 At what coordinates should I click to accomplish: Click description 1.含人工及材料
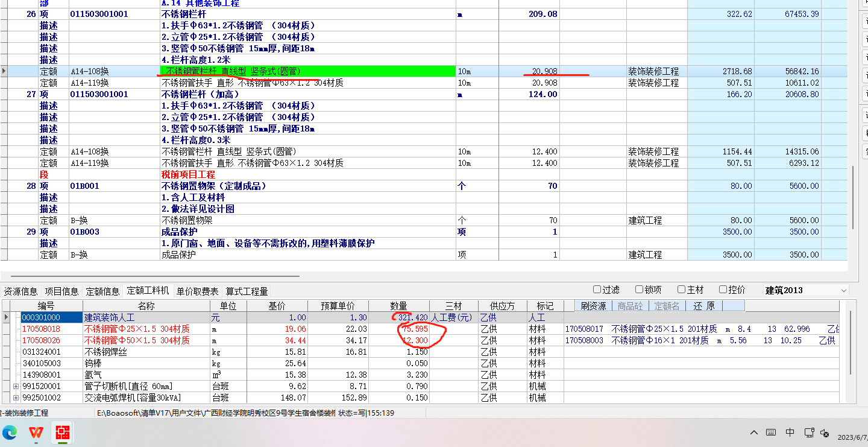pos(193,197)
